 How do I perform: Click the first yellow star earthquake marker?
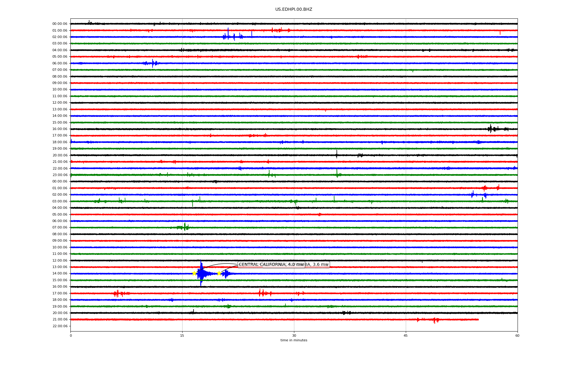(x=194, y=273)
